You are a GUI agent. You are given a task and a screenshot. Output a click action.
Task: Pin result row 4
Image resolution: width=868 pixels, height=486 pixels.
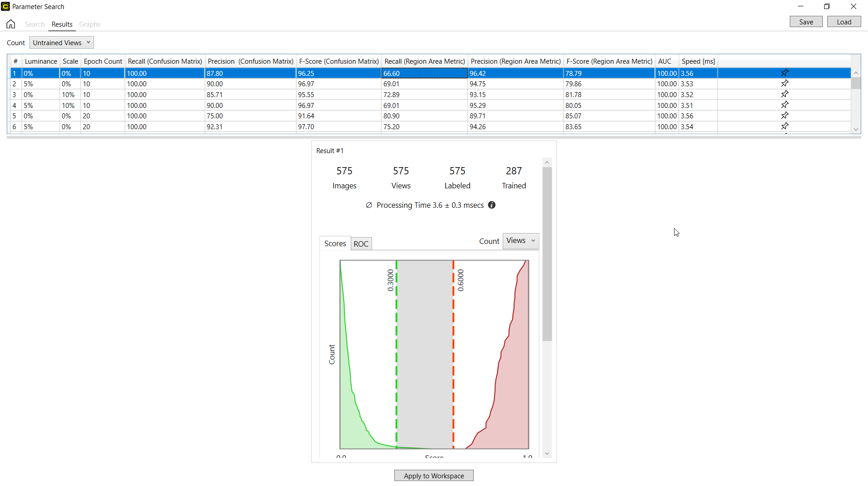coord(784,105)
